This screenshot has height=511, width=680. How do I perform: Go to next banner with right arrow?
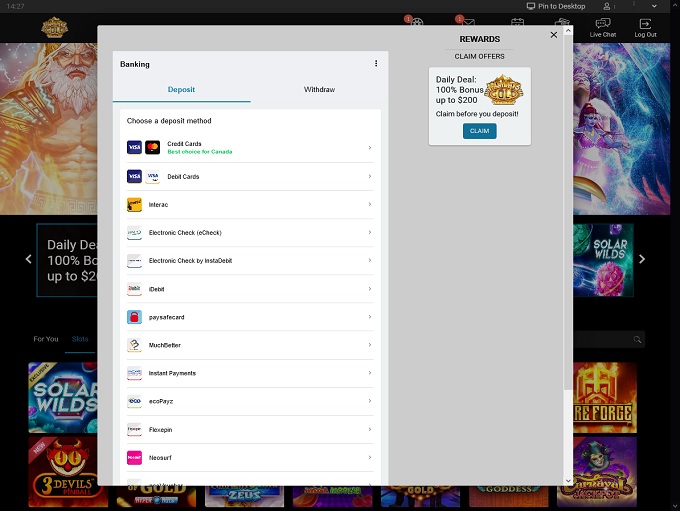642,259
